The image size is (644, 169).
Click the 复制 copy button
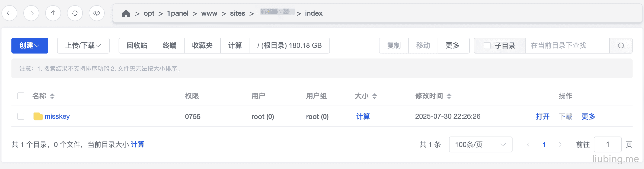click(x=394, y=46)
